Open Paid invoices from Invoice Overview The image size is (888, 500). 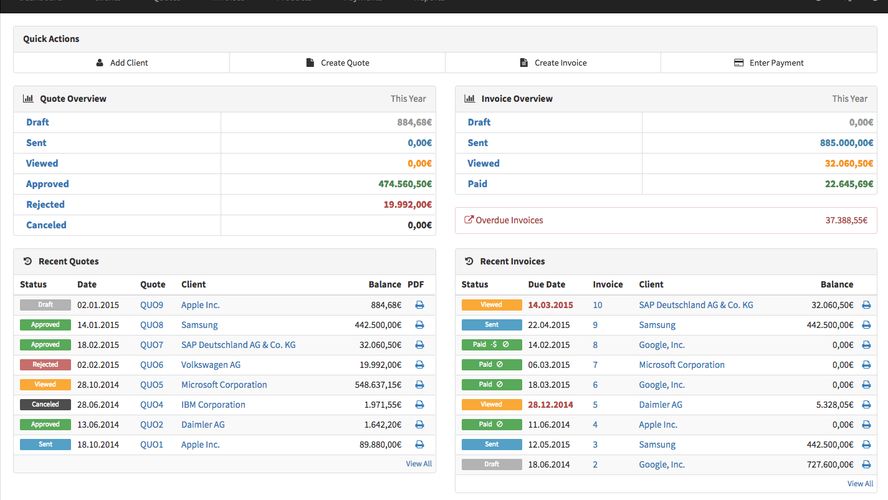coord(478,184)
